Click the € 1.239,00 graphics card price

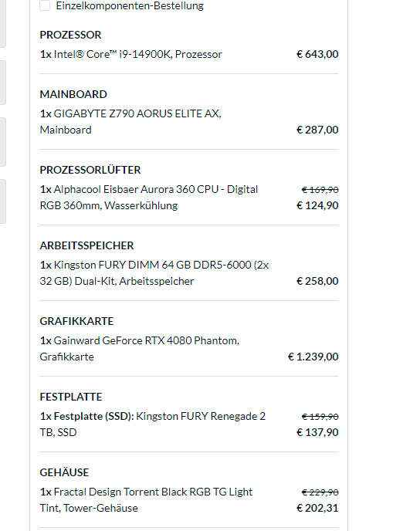click(313, 357)
